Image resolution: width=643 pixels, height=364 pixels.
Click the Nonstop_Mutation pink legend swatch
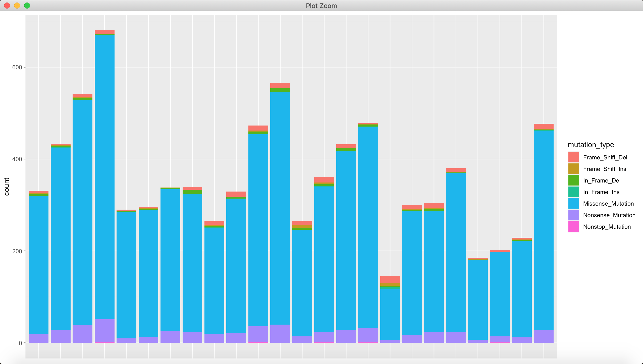[x=574, y=227]
